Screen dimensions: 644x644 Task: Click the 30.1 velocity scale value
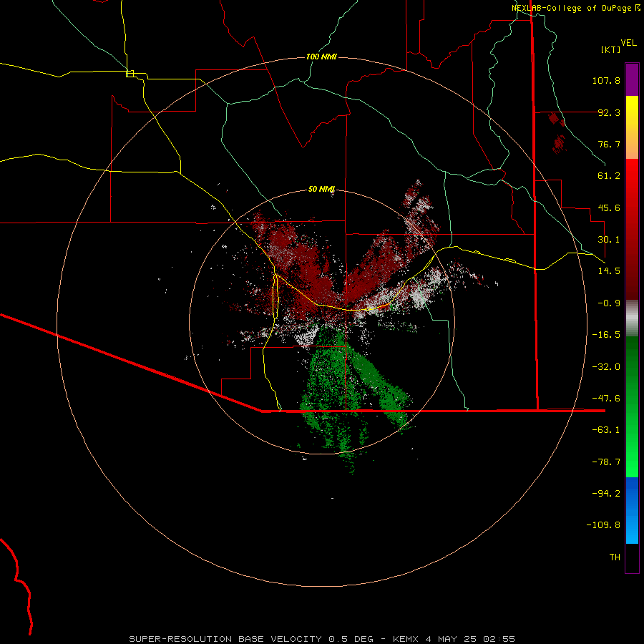(x=609, y=240)
